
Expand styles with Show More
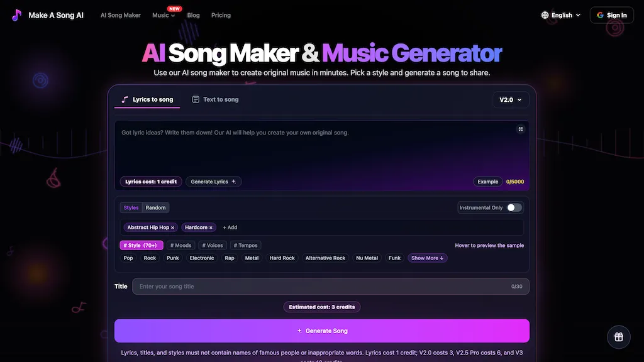coord(427,258)
